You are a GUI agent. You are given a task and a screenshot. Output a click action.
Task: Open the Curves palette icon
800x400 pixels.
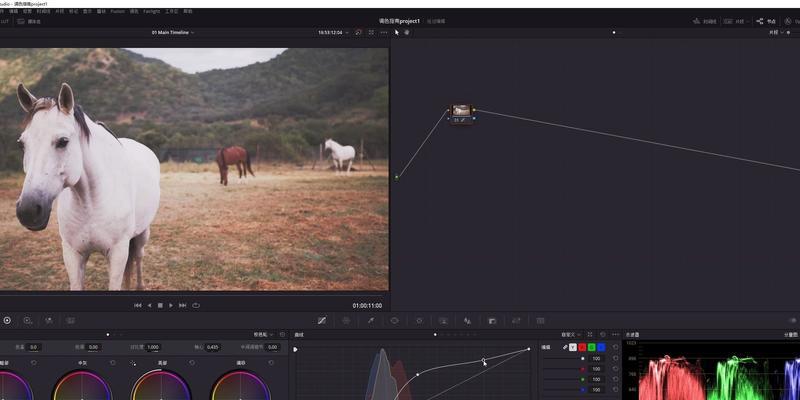point(322,320)
